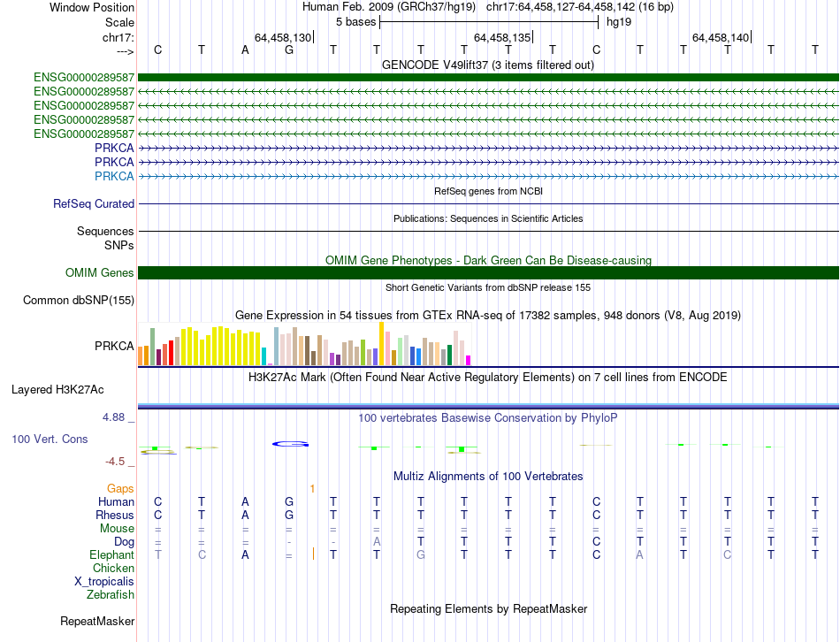Click the first base C in the ruler sequence
Screen dimensions: 840x642
click(157, 50)
